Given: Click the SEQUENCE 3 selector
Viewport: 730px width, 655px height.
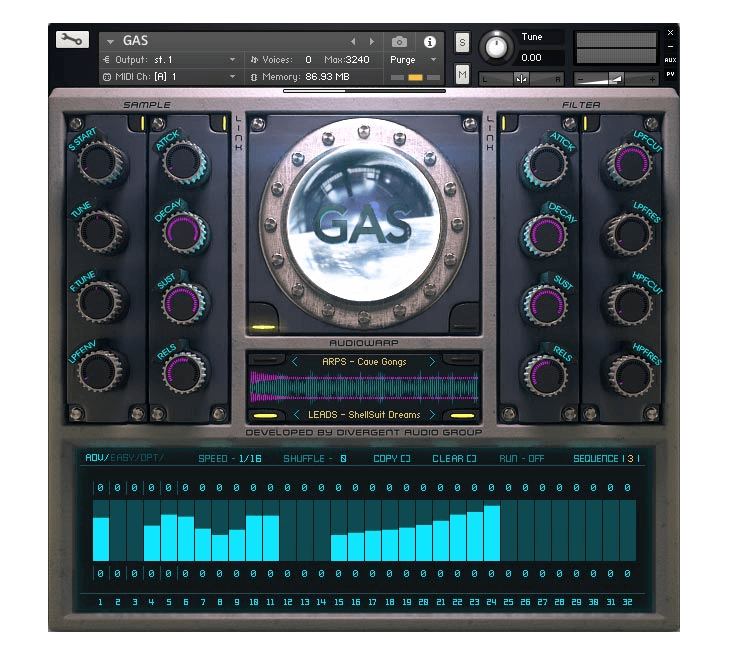Looking at the screenshot, I should pyautogui.click(x=607, y=459).
